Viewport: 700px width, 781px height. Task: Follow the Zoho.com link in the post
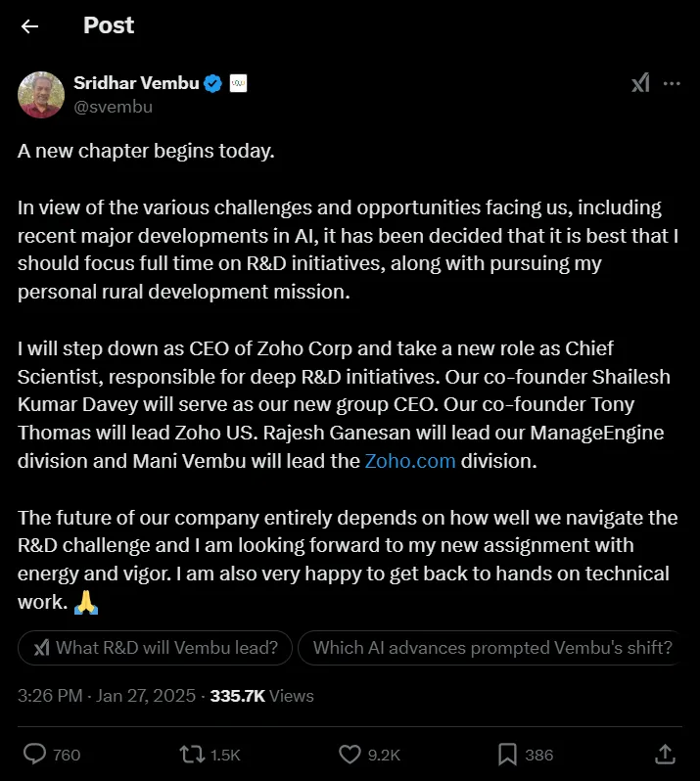click(410, 461)
